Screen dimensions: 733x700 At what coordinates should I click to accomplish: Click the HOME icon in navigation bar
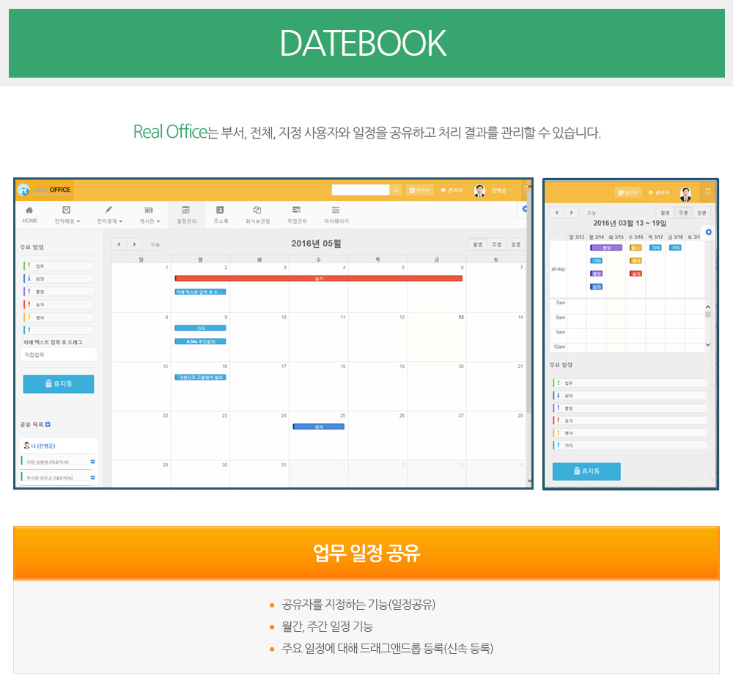[x=30, y=210]
